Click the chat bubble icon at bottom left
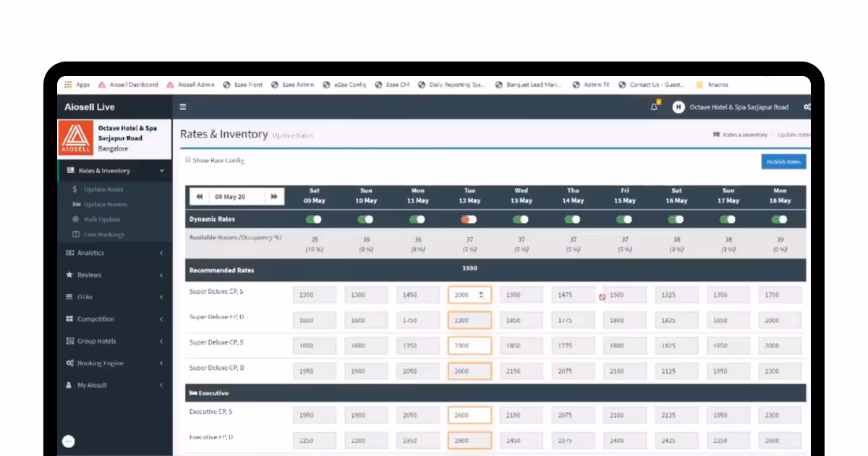 coord(69,442)
